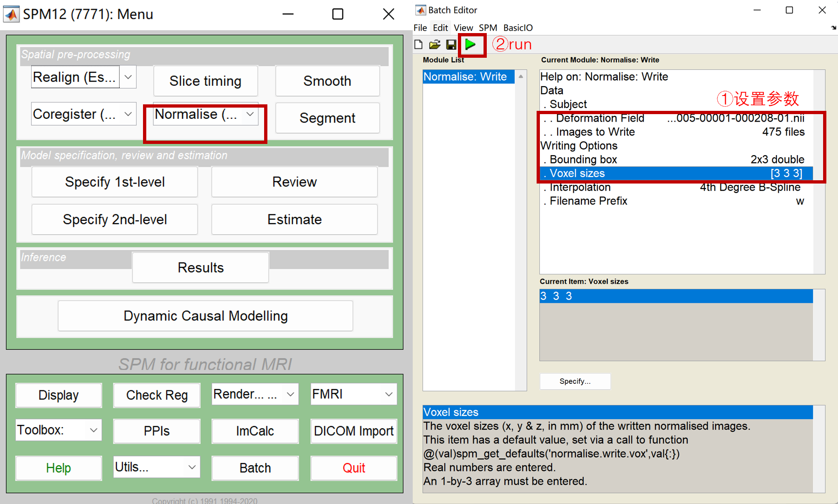Click the ImCalc button
Screen dimensions: 838x504
click(x=255, y=431)
